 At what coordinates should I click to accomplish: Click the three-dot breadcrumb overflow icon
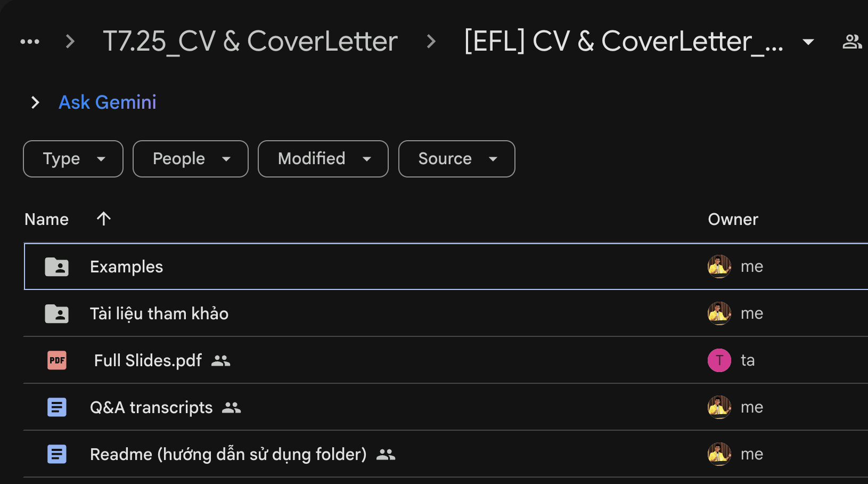click(x=30, y=42)
